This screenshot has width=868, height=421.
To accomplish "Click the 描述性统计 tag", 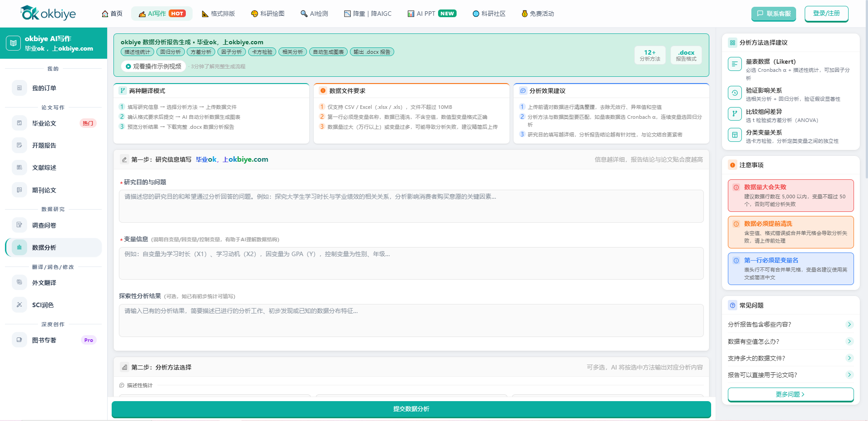I will click(137, 52).
